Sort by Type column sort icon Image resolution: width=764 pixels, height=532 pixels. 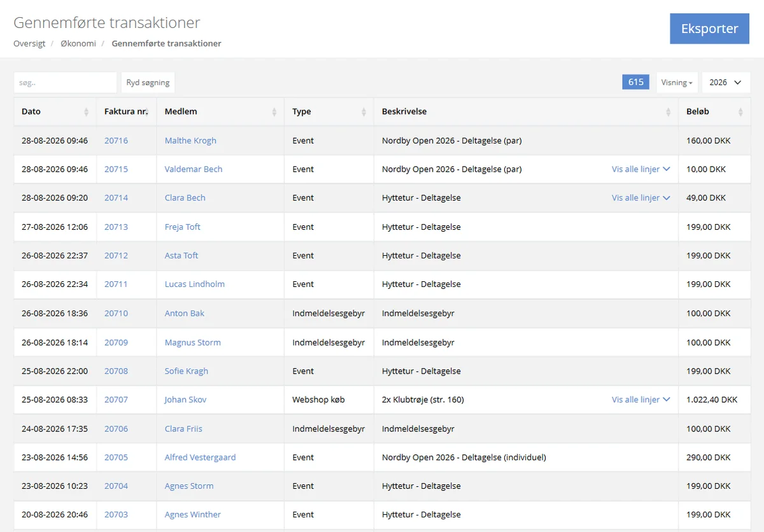364,112
